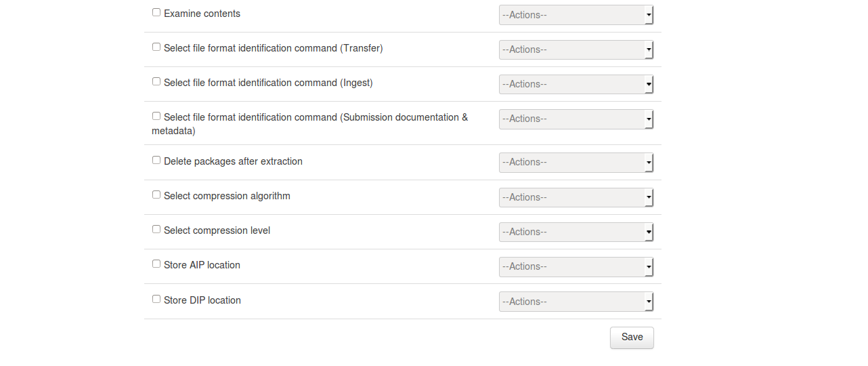
Task: Expand Actions dropdown for compression algorithm
Action: (x=576, y=197)
